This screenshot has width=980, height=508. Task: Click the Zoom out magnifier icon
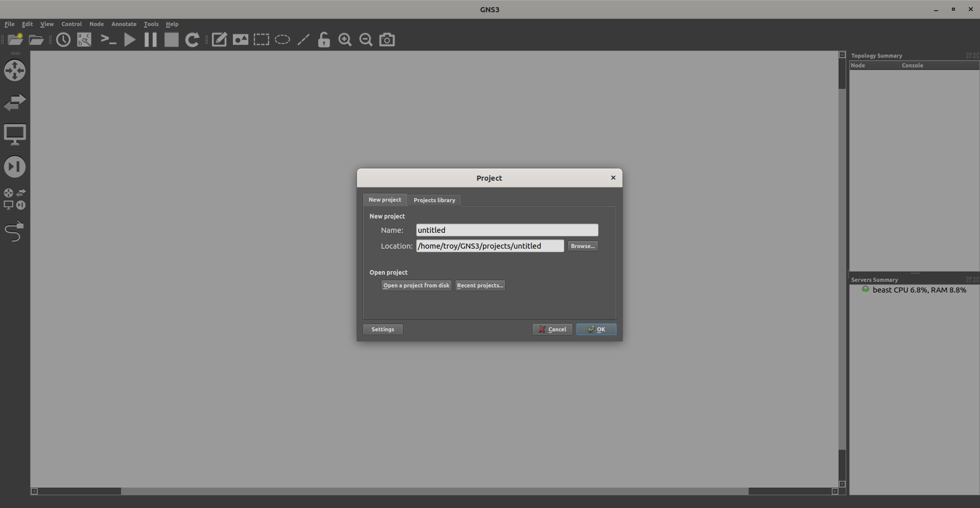[x=366, y=40]
